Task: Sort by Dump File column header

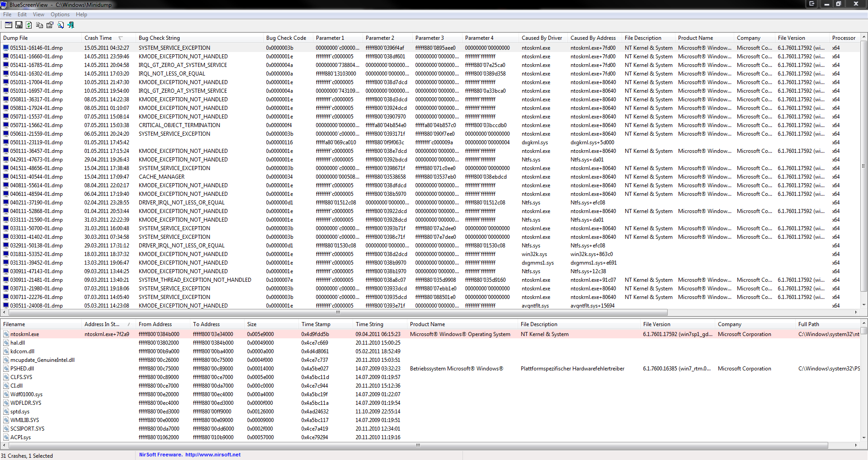Action: (x=41, y=38)
